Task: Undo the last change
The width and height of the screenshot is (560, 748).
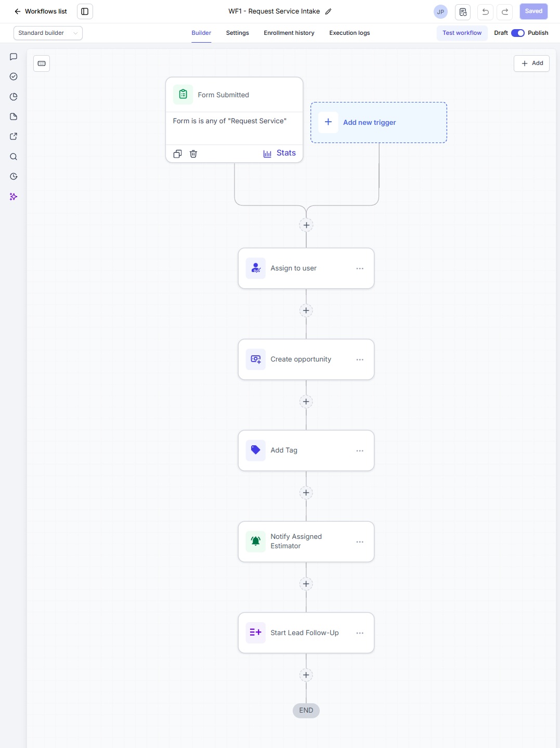Action: [x=485, y=12]
